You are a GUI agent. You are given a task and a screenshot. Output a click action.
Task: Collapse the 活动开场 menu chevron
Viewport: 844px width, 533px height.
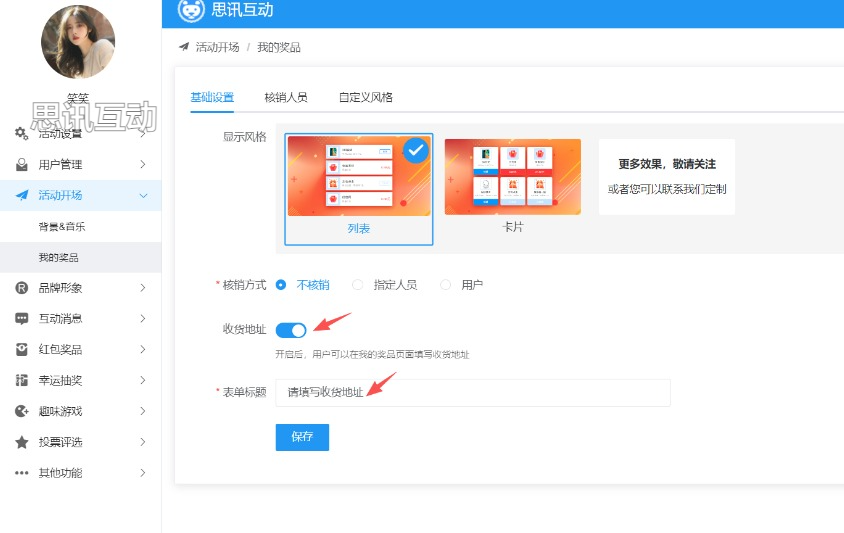pos(143,196)
